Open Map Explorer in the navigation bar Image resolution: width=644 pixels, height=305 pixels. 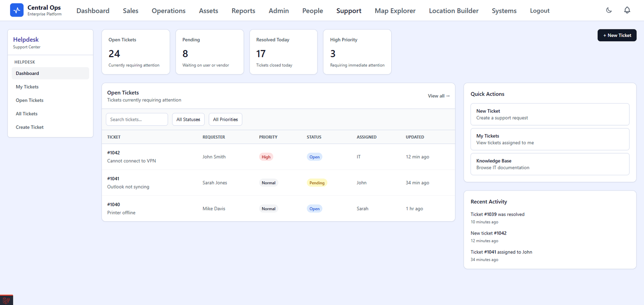[x=395, y=11]
